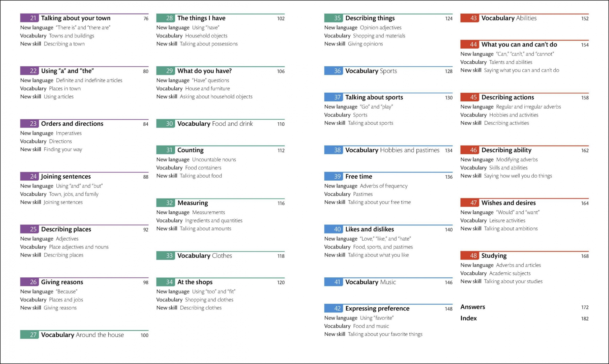Open Giving reasons chapter title
The image size is (609, 364).
62,282
